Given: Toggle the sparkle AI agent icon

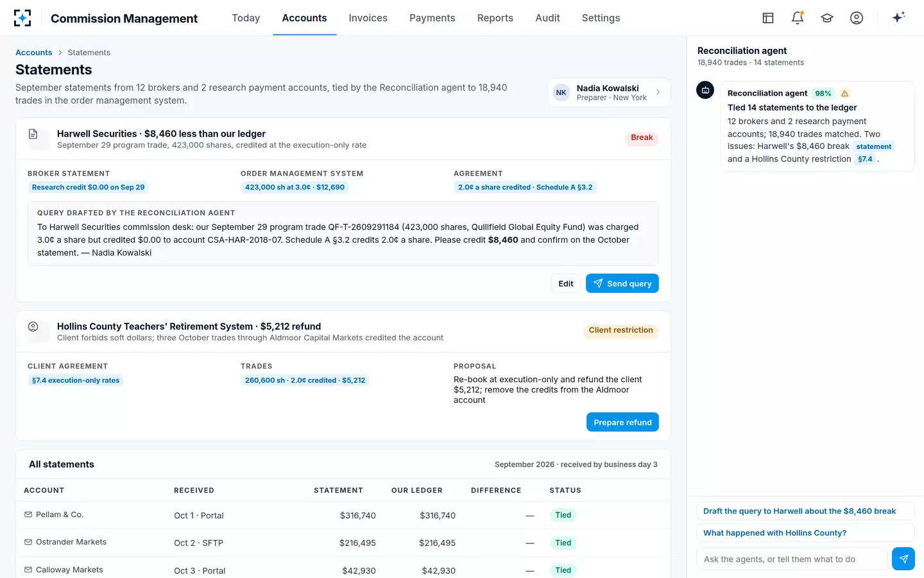Looking at the screenshot, I should click(898, 17).
